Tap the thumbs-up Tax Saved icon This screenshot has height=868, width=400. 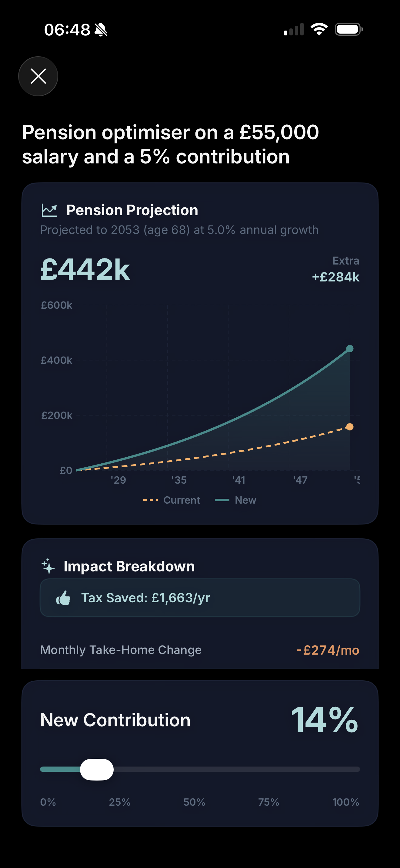pyautogui.click(x=63, y=598)
